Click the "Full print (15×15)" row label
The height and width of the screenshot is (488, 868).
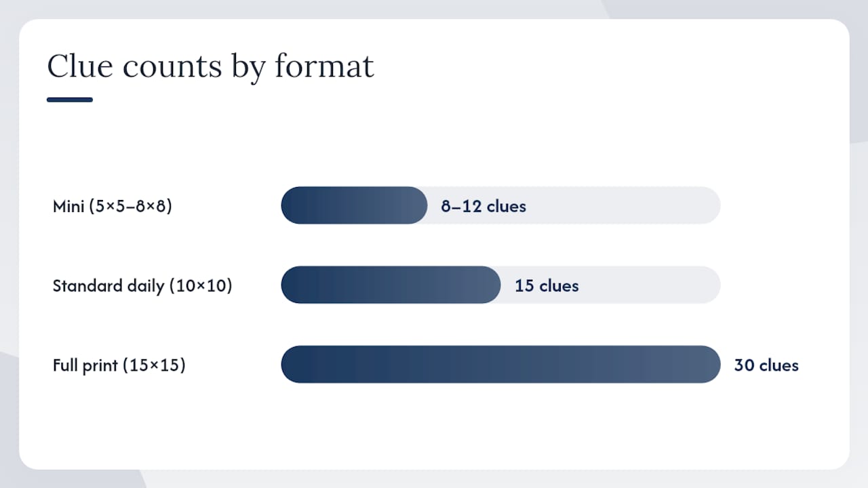[x=119, y=365]
